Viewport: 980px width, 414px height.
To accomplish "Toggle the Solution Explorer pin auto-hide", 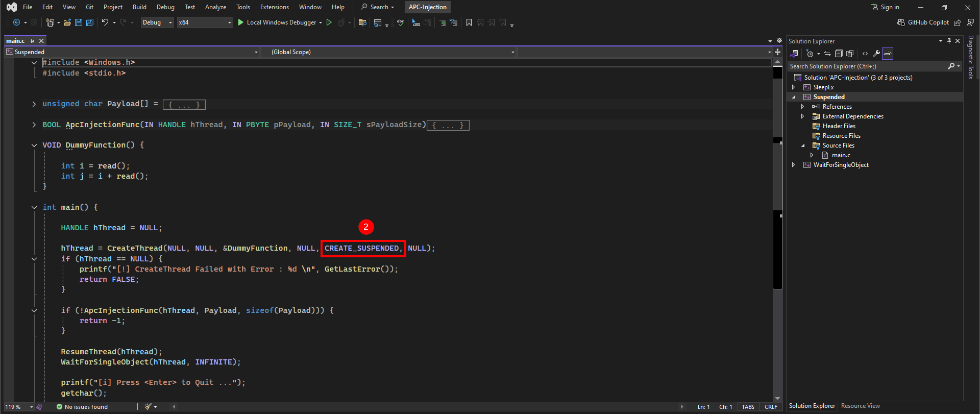I will click(949, 41).
